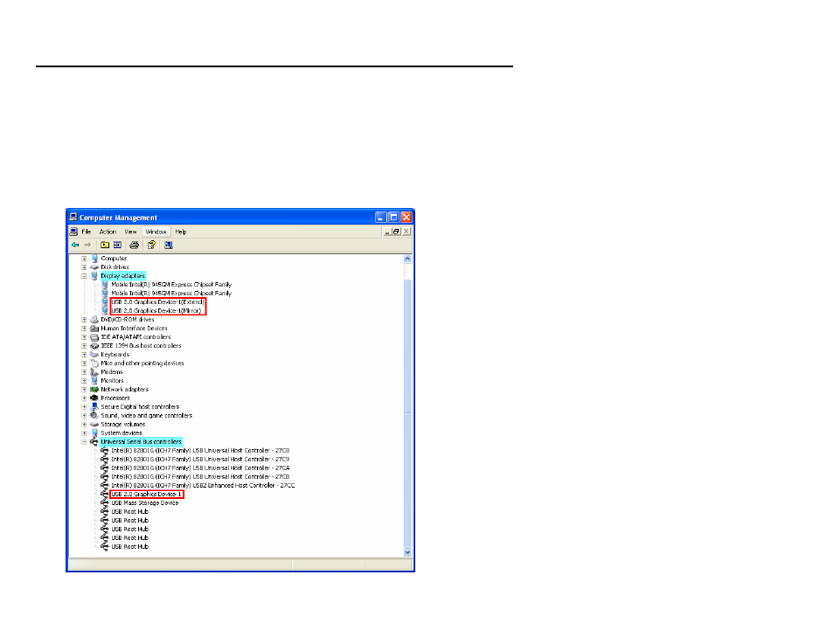Viewport: 834px width, 644px height.
Task: Select USB Universal Host Controller - 27CB
Action: click(200, 476)
